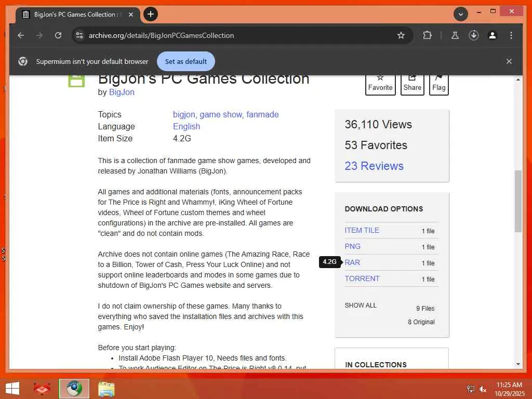Open the Extensions puzzle icon
The image size is (532, 399).
(427, 35)
